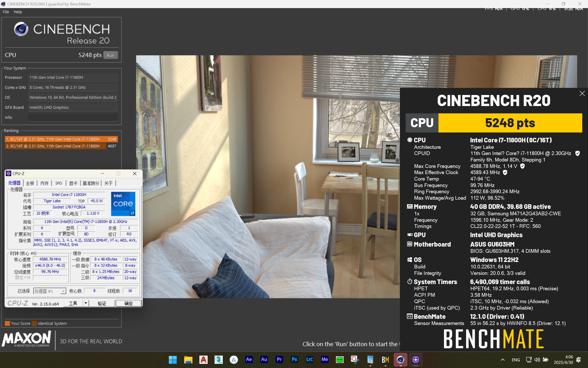This screenshot has height=368, width=588.
Task: Click the Cores x GHz field
Action: tap(73, 87)
